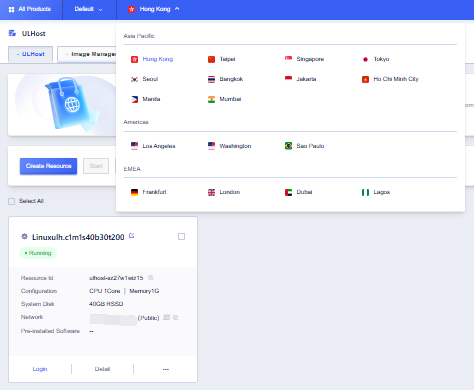This screenshot has width=474, height=390.
Task: Click the edit name icon beside Linuxulh host
Action: click(132, 236)
